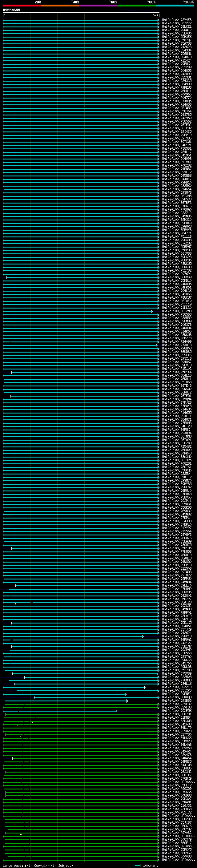Click the query end position 574
Screen dimensions: 197x868
(155, 15)
